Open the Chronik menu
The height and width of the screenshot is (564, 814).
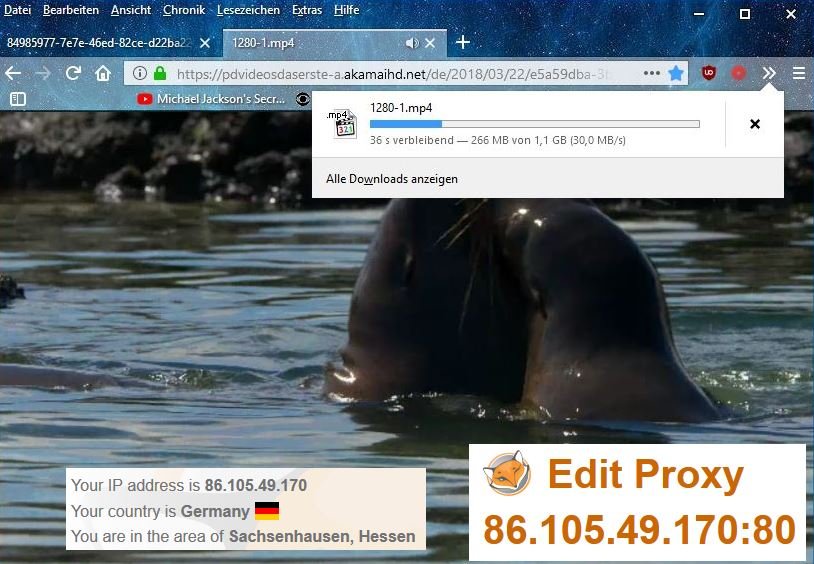click(183, 10)
